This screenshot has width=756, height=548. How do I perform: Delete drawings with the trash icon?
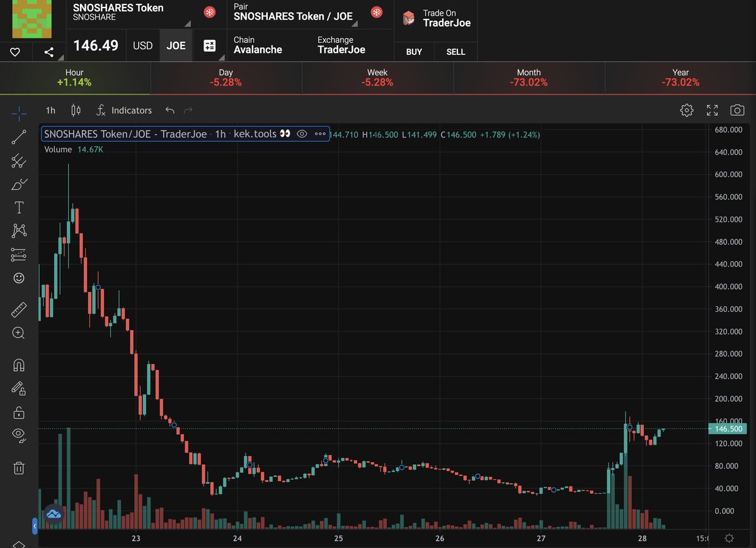(x=18, y=468)
